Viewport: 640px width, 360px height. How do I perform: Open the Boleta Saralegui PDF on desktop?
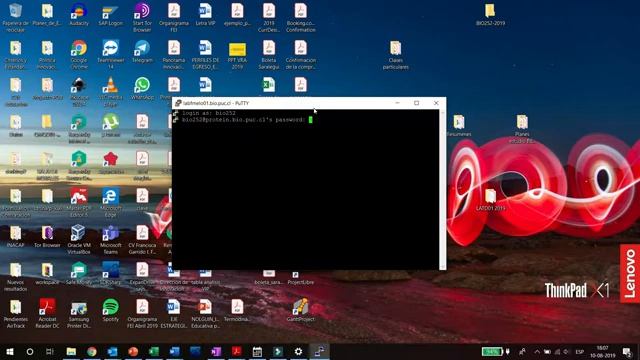pyautogui.click(x=269, y=54)
